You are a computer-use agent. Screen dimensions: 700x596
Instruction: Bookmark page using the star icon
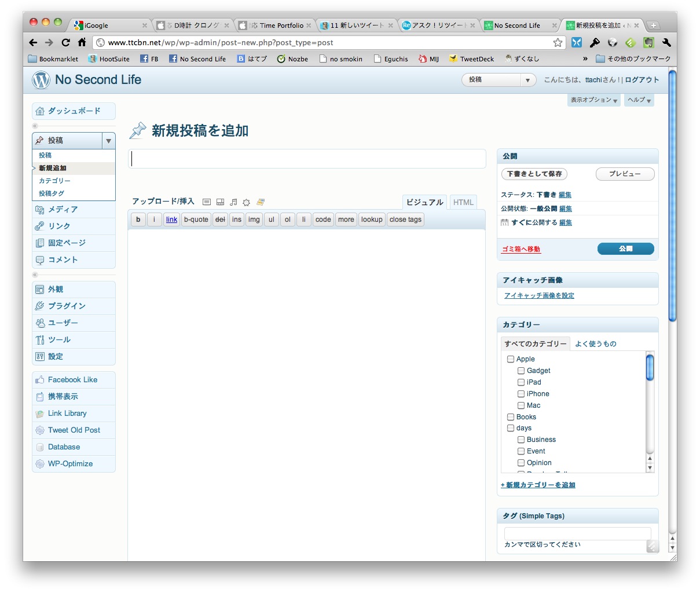tap(558, 42)
